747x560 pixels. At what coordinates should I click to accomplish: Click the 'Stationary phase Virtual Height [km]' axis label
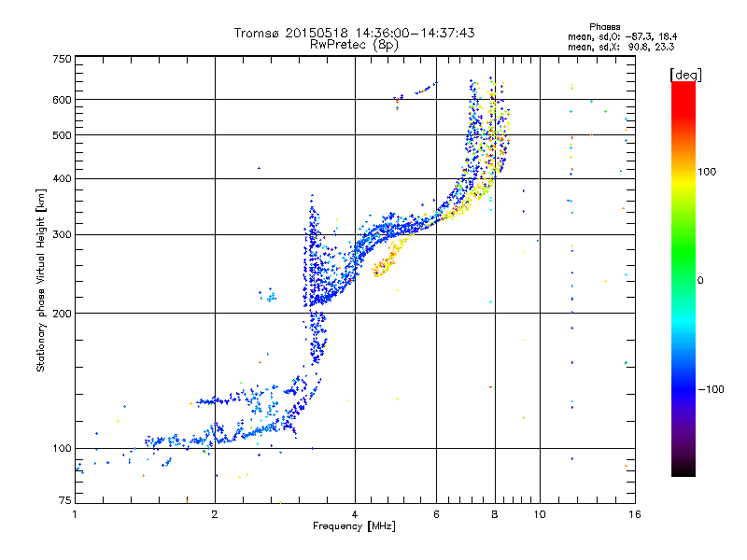(x=40, y=281)
